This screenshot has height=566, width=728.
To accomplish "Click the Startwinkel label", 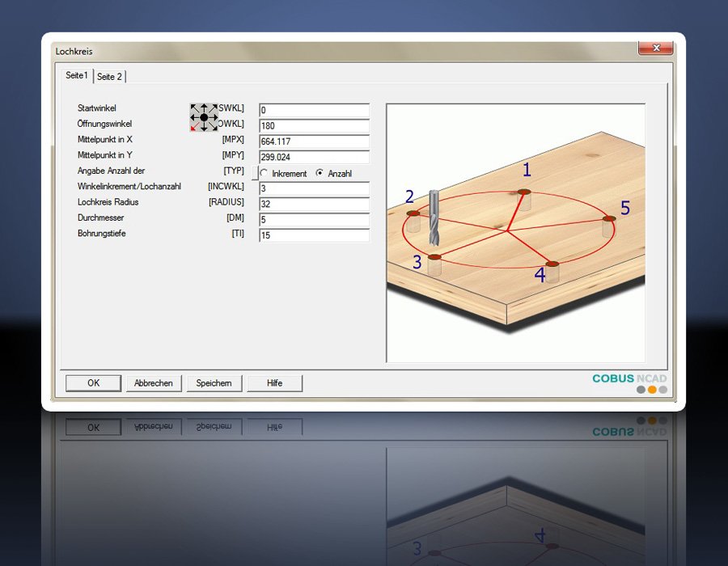I will [96, 108].
